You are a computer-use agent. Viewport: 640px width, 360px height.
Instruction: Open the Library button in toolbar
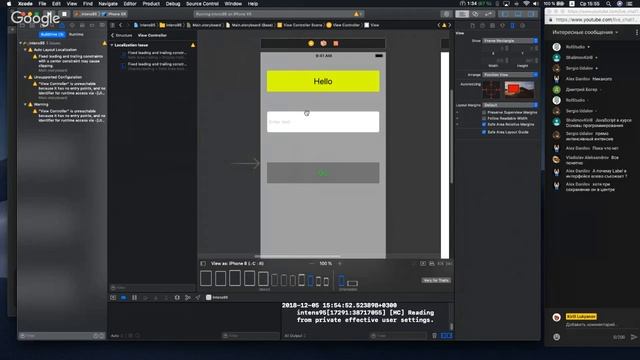pyautogui.click(x=447, y=14)
